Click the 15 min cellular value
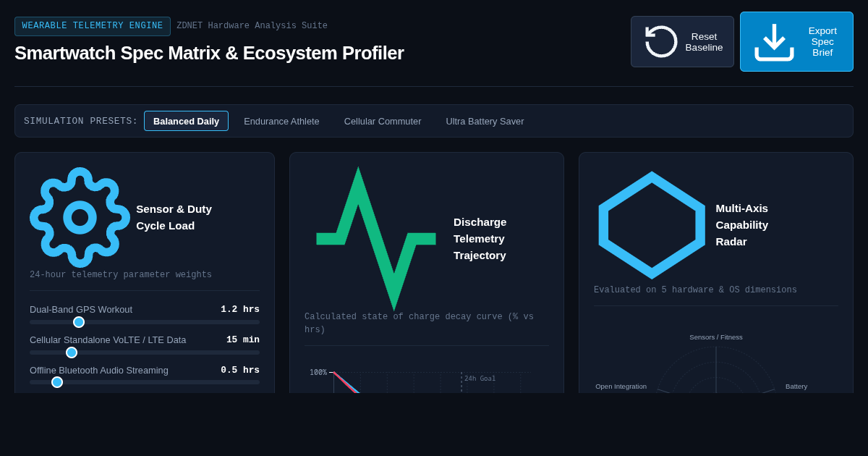 (x=243, y=339)
